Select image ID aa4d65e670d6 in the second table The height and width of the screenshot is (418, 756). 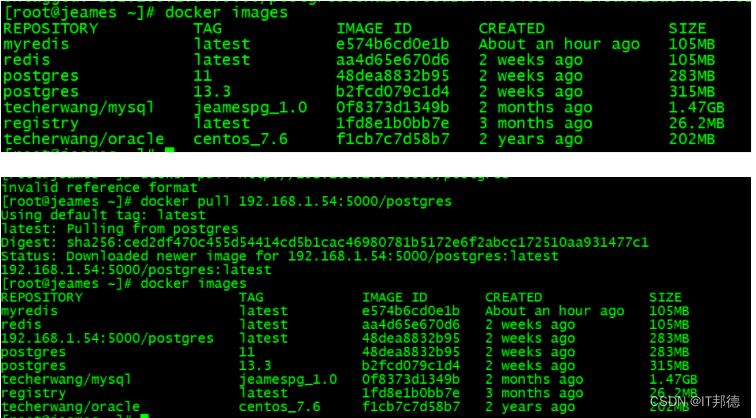(x=411, y=325)
